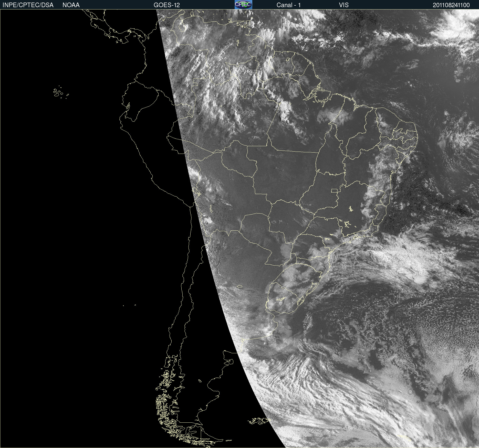Image resolution: width=479 pixels, height=448 pixels.
Task: Click the 201108241100 timestamp
Action: point(451,5)
